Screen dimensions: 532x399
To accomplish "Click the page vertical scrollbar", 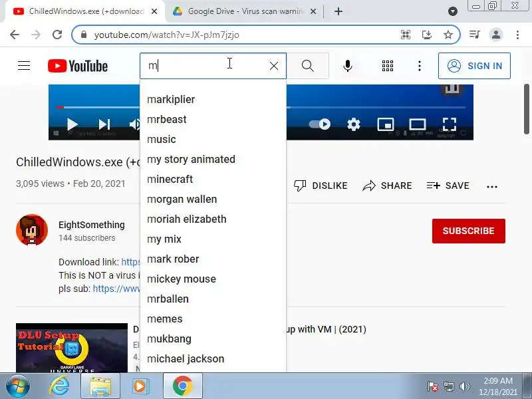I will pyautogui.click(x=526, y=109).
